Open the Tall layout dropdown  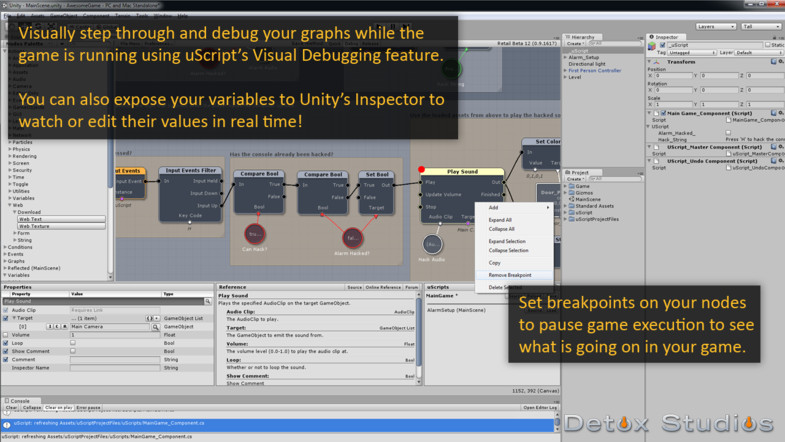pyautogui.click(x=760, y=27)
